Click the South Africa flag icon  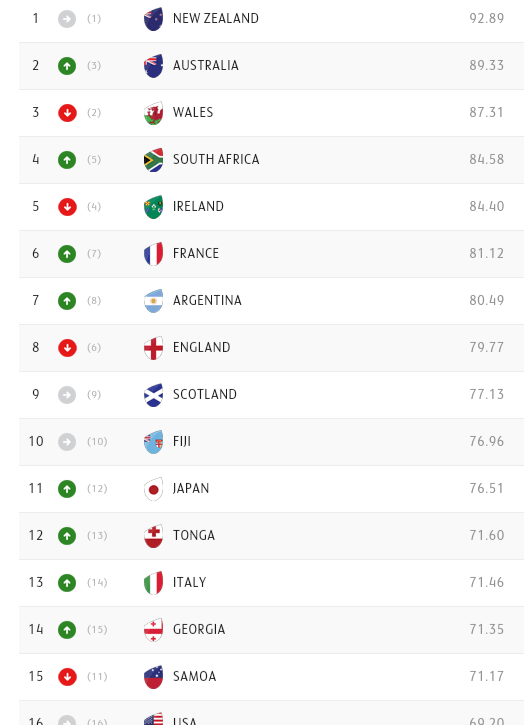[x=153, y=160]
